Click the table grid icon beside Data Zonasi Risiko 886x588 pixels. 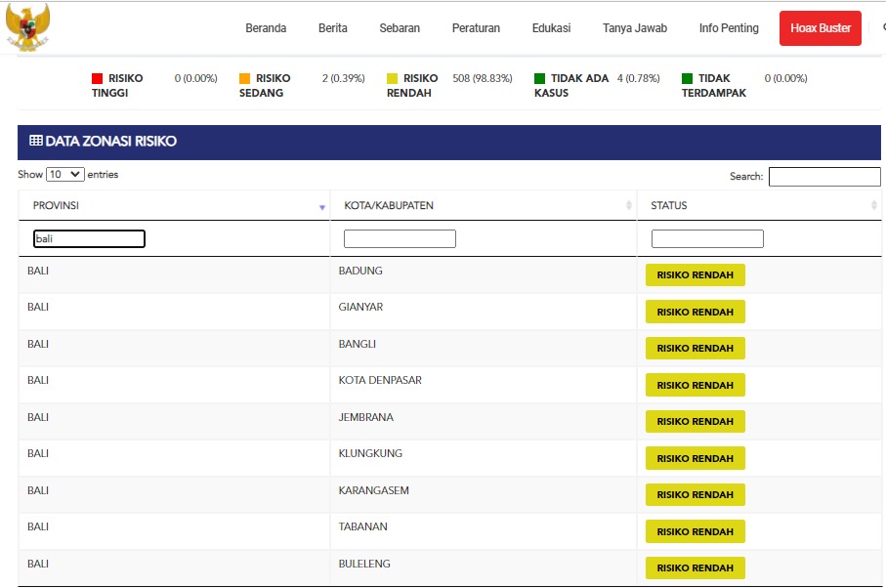(36, 142)
